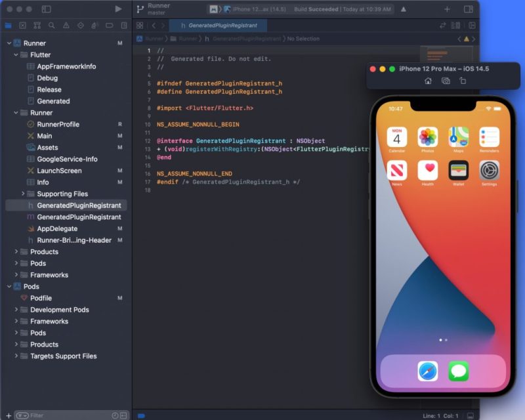This screenshot has width=525, height=420.
Task: Jump to the next issue arrow
Action: pyautogui.click(x=473, y=39)
